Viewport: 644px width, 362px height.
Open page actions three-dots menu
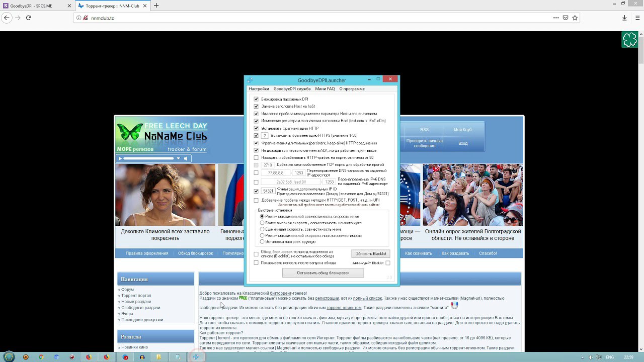(556, 18)
